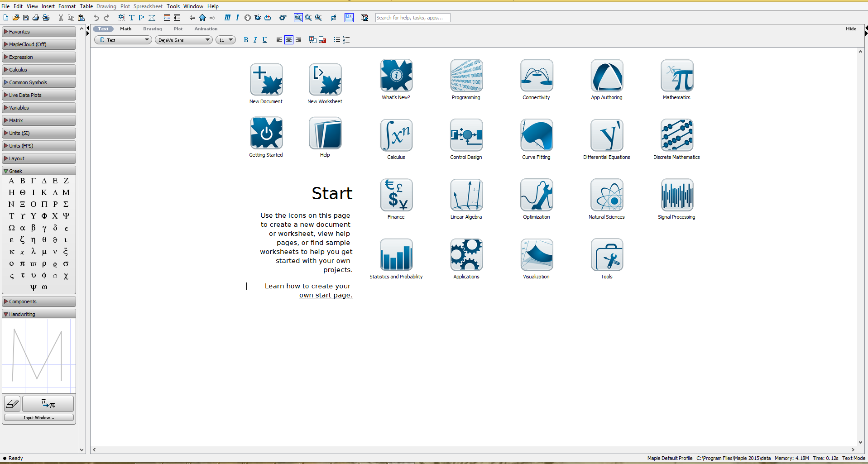
Task: Open the Insert menu
Action: pos(48,6)
